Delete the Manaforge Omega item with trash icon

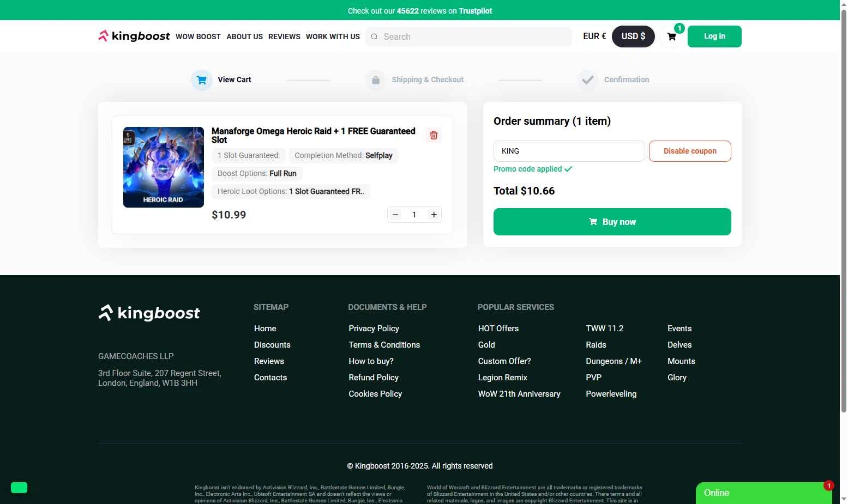pos(434,135)
